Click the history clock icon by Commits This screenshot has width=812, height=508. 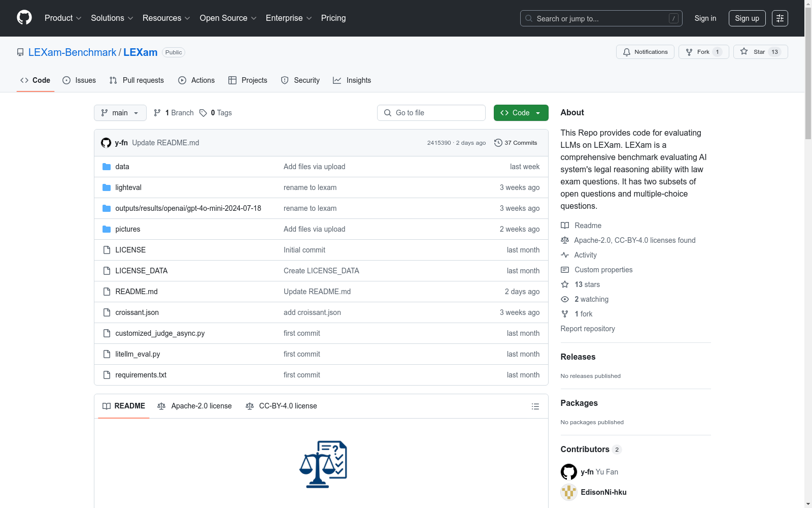[498, 143]
